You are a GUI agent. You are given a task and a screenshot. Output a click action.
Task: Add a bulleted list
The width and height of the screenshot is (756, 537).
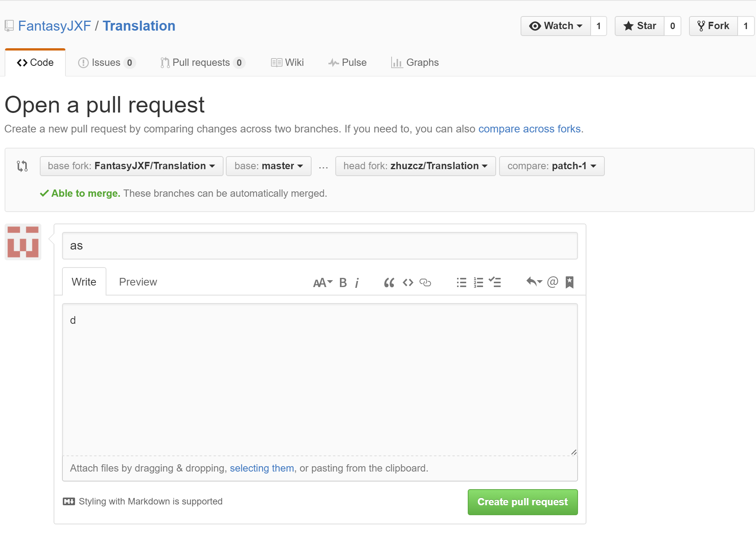click(462, 282)
